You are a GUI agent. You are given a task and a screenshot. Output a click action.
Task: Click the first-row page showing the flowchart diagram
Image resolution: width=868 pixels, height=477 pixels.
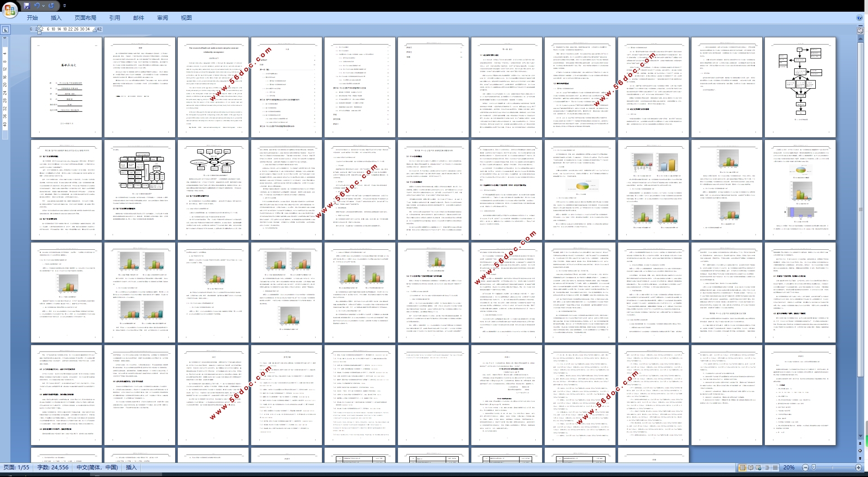800,87
